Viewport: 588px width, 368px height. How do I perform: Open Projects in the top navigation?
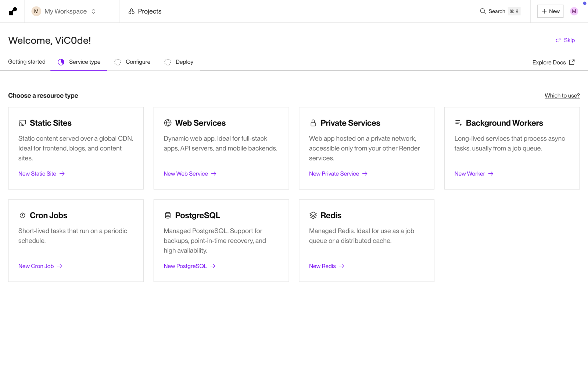coord(145,11)
